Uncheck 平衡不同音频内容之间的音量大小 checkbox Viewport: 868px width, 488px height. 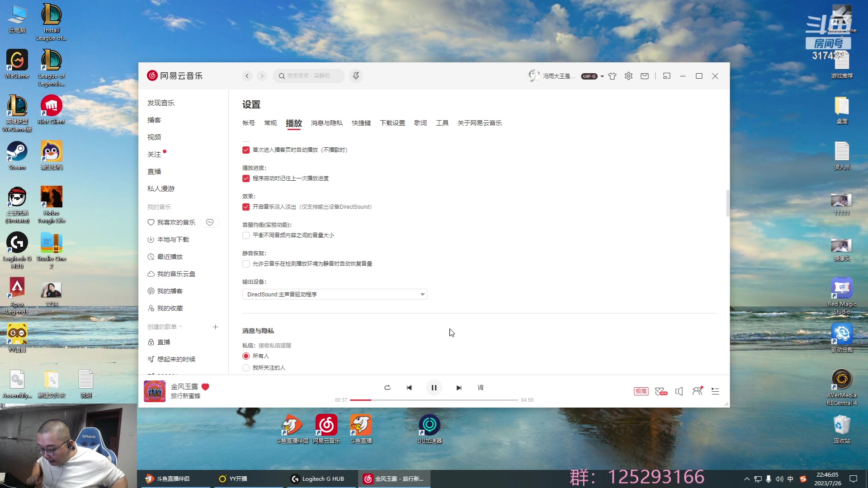tap(246, 235)
